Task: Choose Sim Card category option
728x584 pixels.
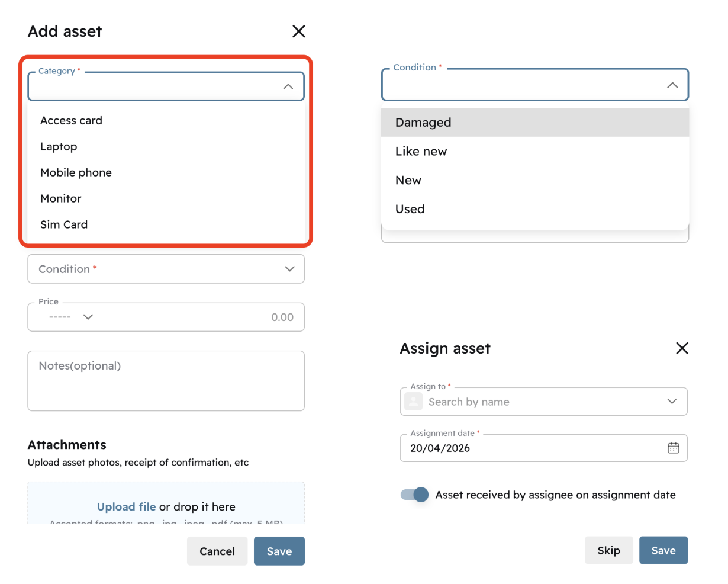Action: coord(64,224)
